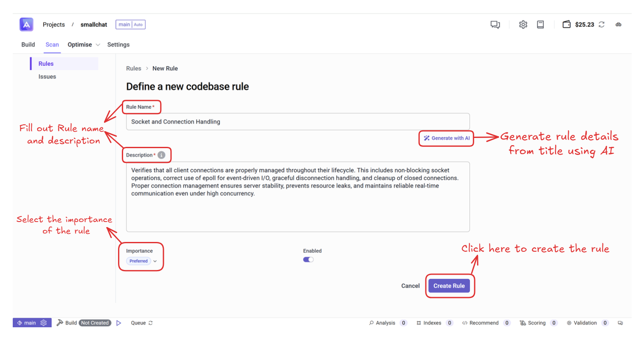
Task: Cancel the new rule form
Action: pos(410,286)
